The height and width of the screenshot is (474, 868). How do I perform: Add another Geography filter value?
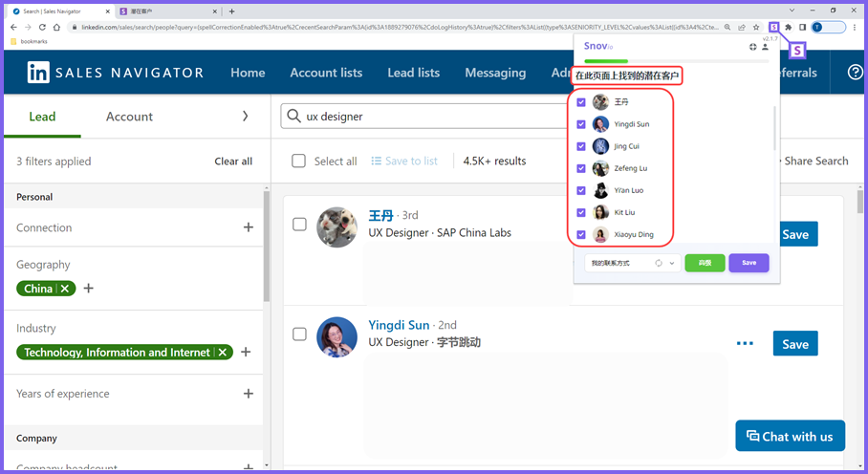click(x=89, y=289)
